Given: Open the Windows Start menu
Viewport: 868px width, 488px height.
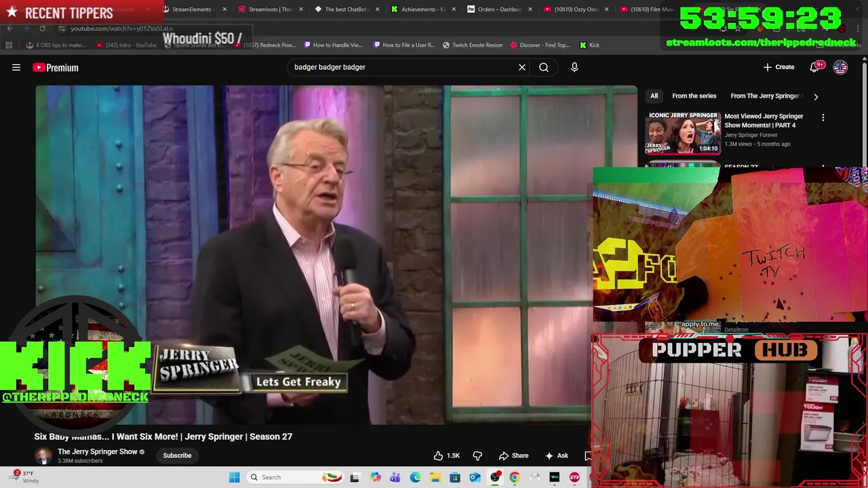Looking at the screenshot, I should click(234, 477).
